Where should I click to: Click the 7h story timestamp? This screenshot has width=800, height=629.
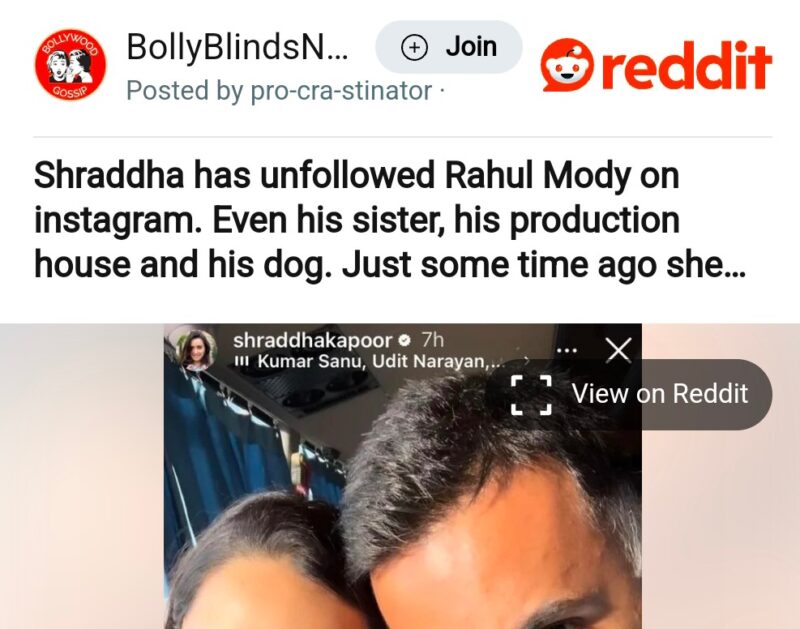click(433, 340)
